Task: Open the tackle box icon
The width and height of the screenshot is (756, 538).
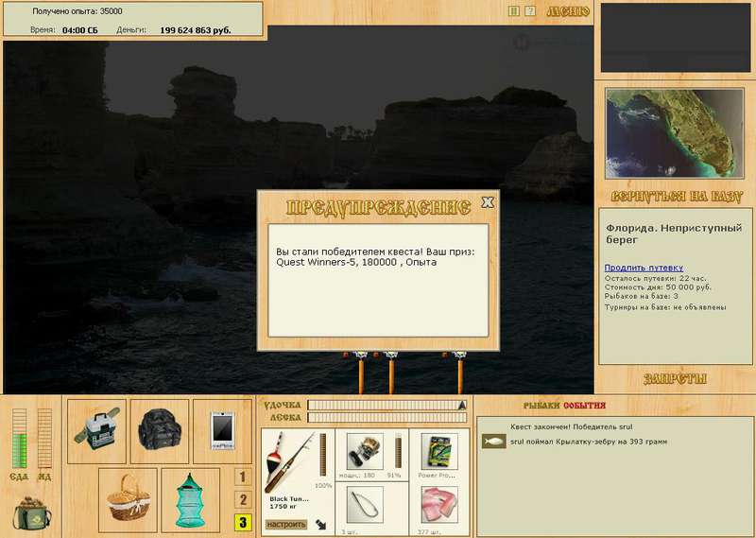Action: (x=96, y=431)
